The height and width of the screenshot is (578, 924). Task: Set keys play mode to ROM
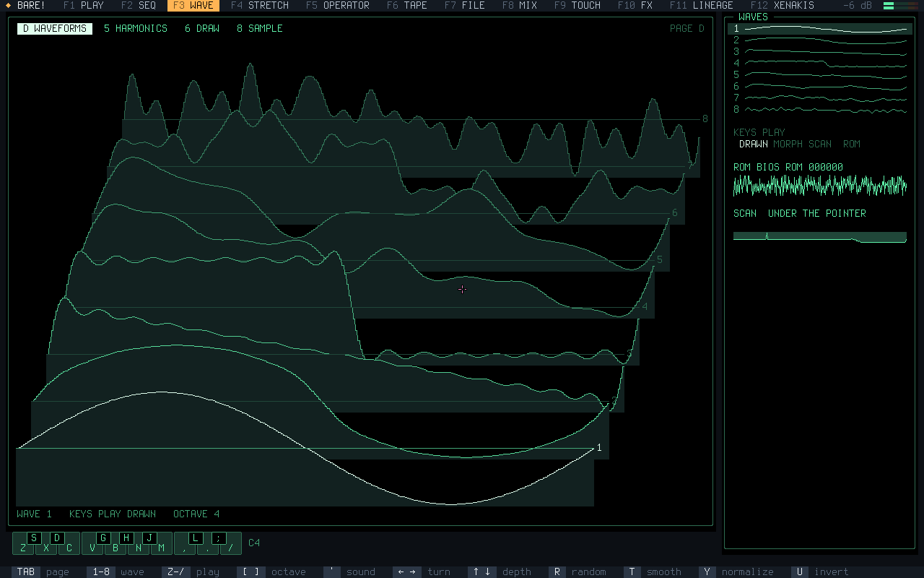(x=852, y=144)
